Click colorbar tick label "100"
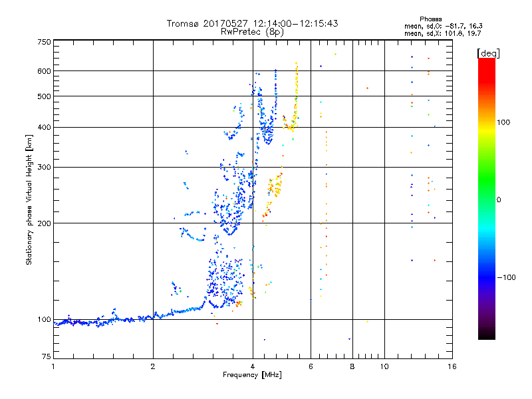 503,122
